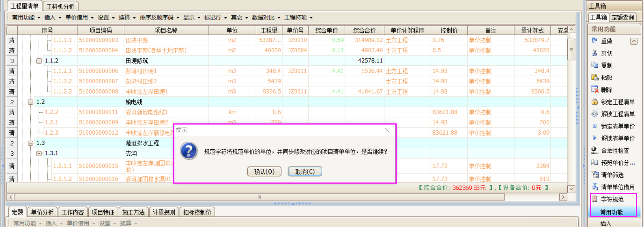Collapse the 1.2 输电线 tree node

31,102
